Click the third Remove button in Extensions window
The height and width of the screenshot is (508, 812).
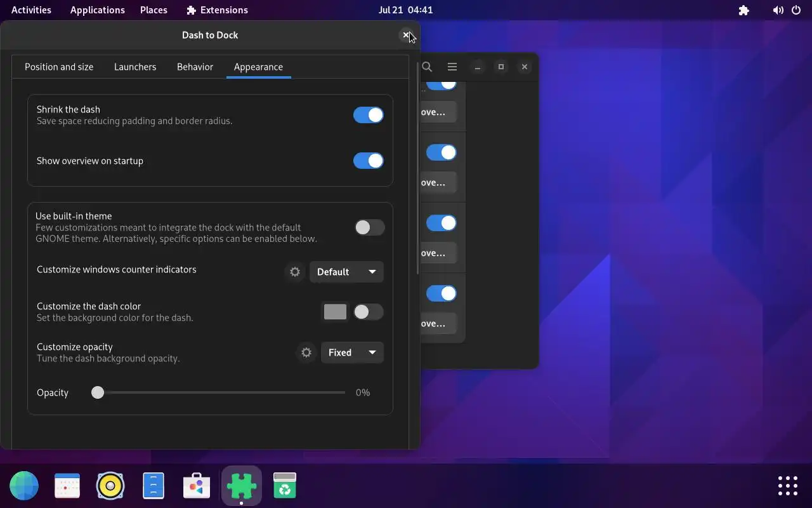(438, 253)
